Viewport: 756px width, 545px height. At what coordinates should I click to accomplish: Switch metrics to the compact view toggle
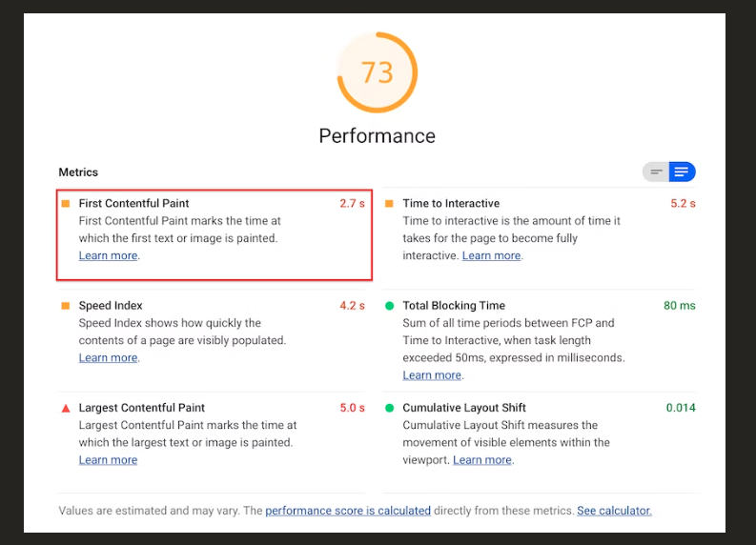pyautogui.click(x=656, y=172)
